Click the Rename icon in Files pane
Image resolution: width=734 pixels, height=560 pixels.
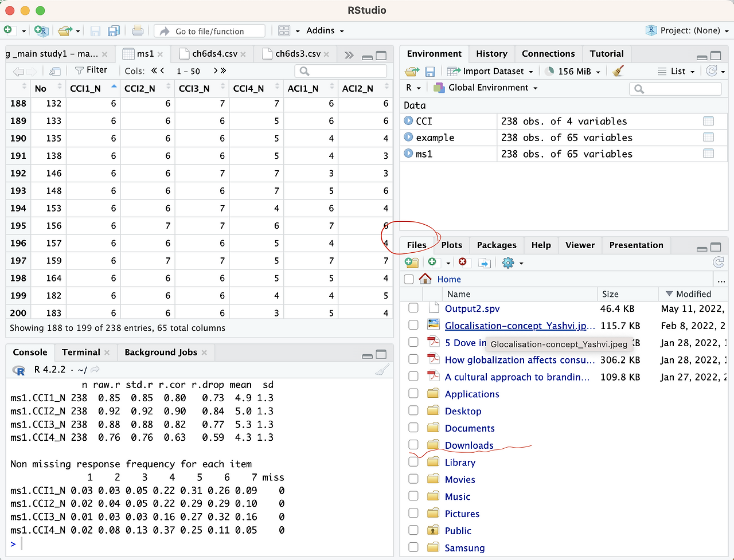coord(485,263)
